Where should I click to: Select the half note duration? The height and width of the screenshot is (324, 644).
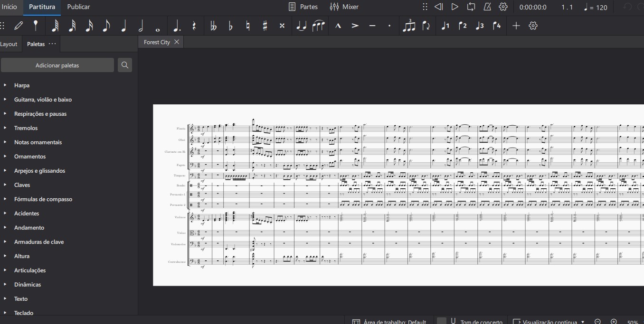point(141,26)
